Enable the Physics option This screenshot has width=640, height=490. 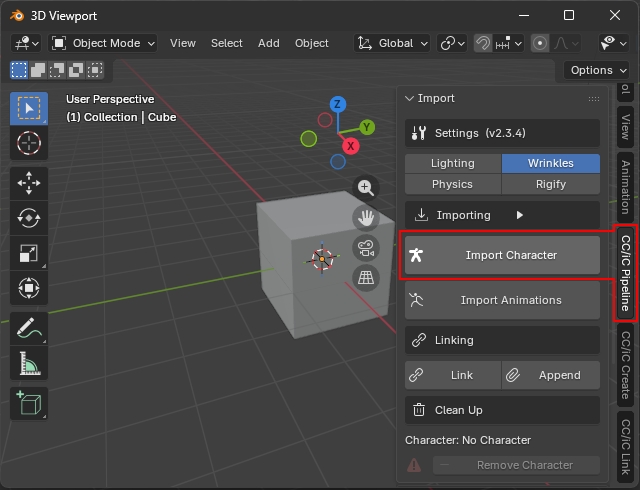(x=453, y=184)
